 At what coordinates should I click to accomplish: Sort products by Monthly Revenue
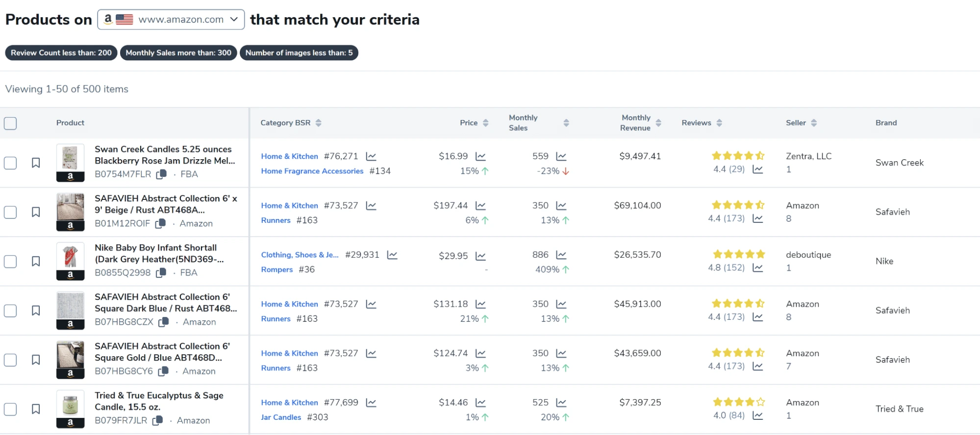click(x=658, y=123)
